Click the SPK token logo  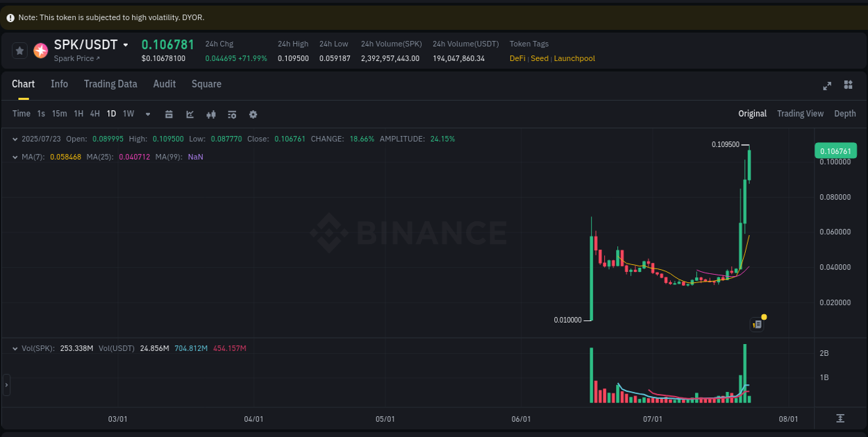pos(40,50)
